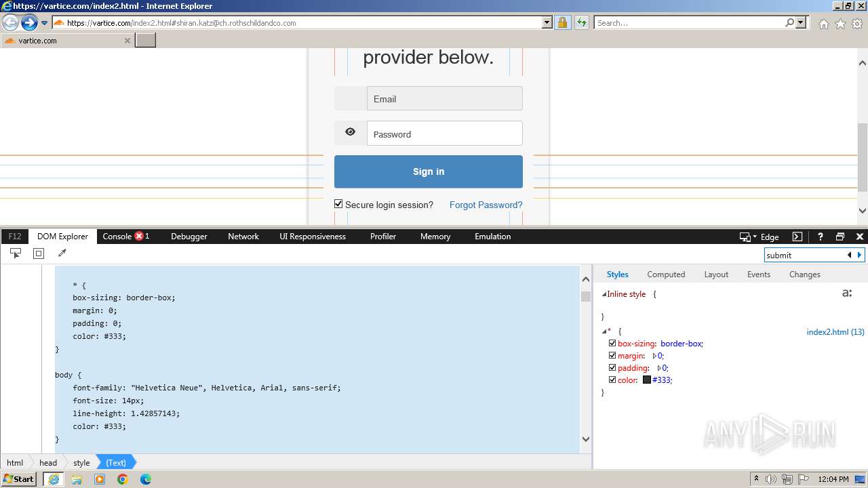
Task: Toggle the DOM element highlighting box icon
Action: pos(39,253)
